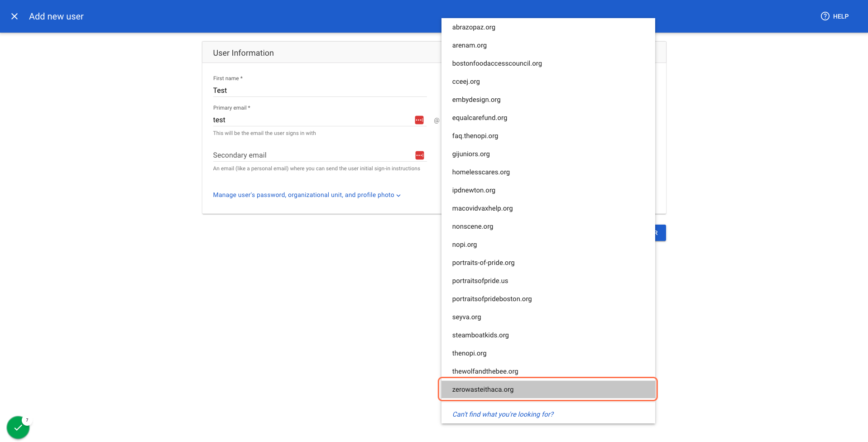Select faq.thenopi.org domain
This screenshot has height=442, width=868.
(x=548, y=136)
